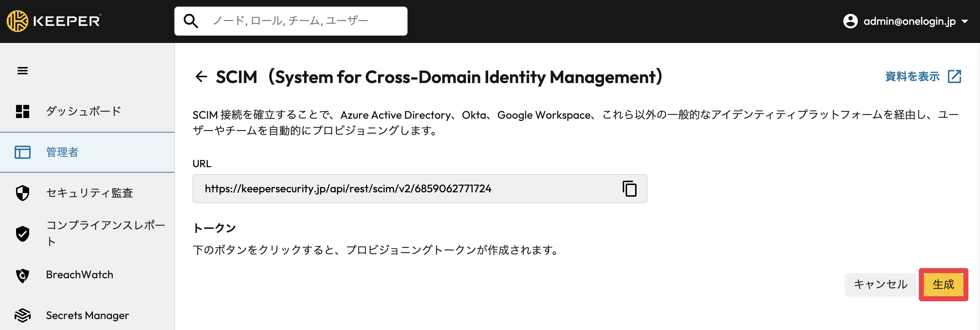Go back with the left arrow
This screenshot has width=980, height=330.
pyautogui.click(x=201, y=77)
